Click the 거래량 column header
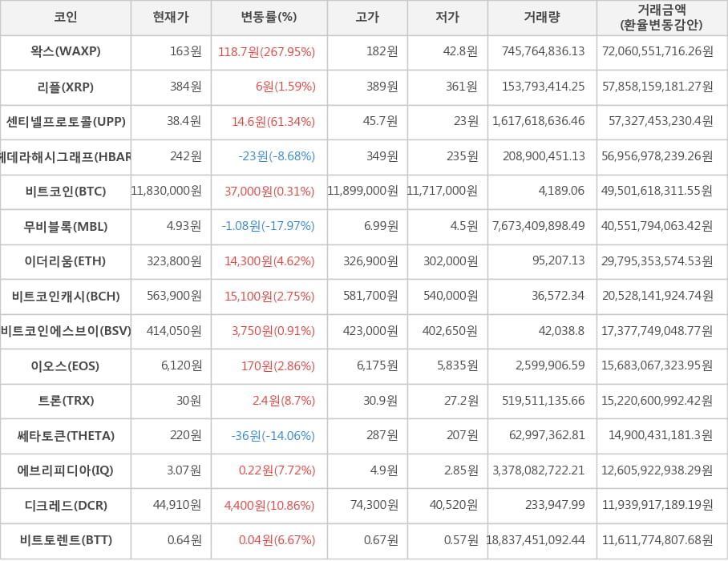728x561 pixels. [542, 17]
